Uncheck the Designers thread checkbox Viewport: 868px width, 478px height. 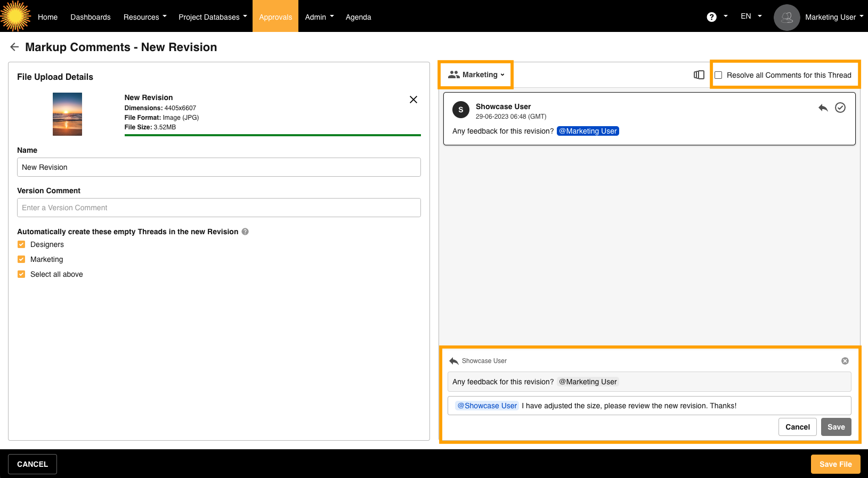21,244
